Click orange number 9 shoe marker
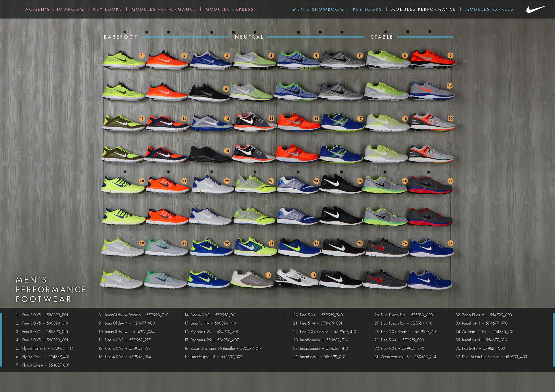Image resolution: width=555 pixels, height=392 pixels. tap(450, 55)
